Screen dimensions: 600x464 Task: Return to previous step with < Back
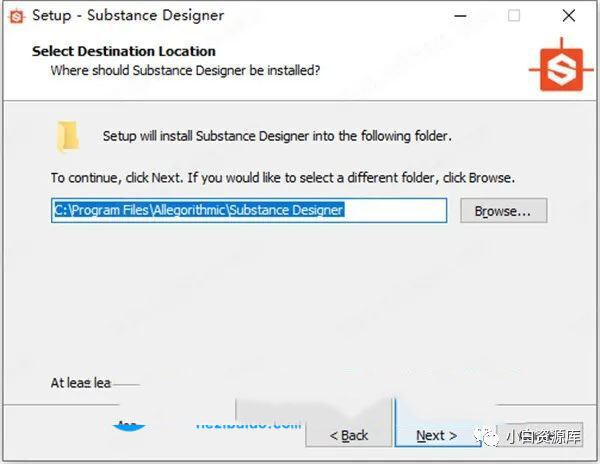[x=349, y=435]
